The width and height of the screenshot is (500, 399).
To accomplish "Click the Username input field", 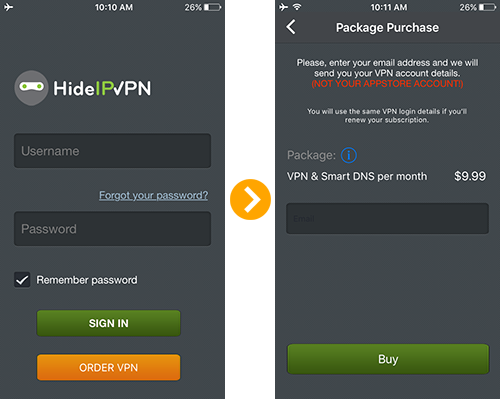I will [112, 151].
